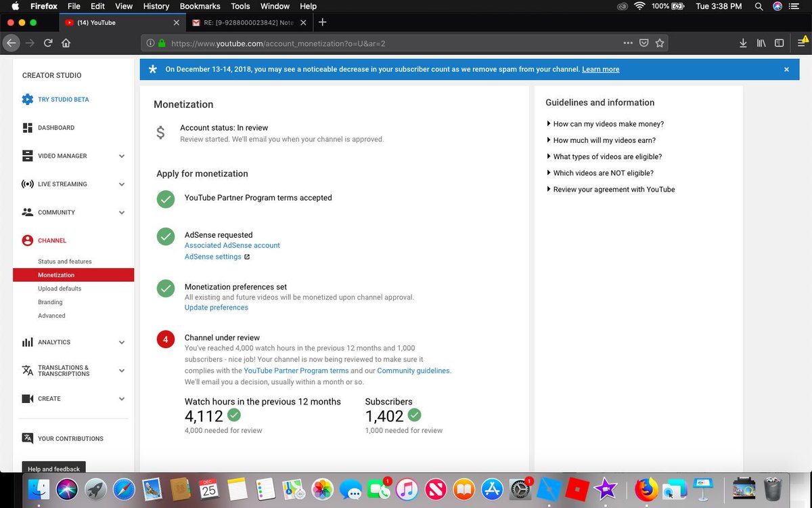The image size is (812, 508).
Task: Open iMovie from the dock
Action: (x=606, y=489)
